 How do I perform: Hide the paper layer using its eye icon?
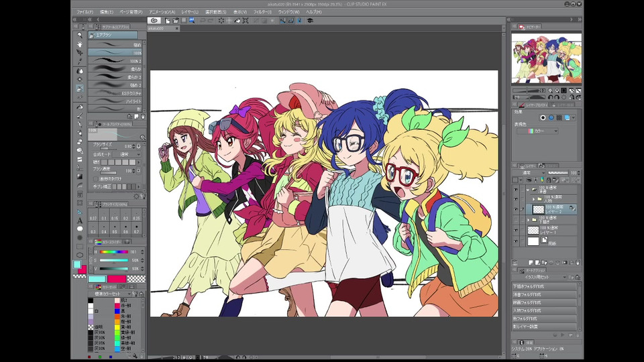pyautogui.click(x=517, y=240)
